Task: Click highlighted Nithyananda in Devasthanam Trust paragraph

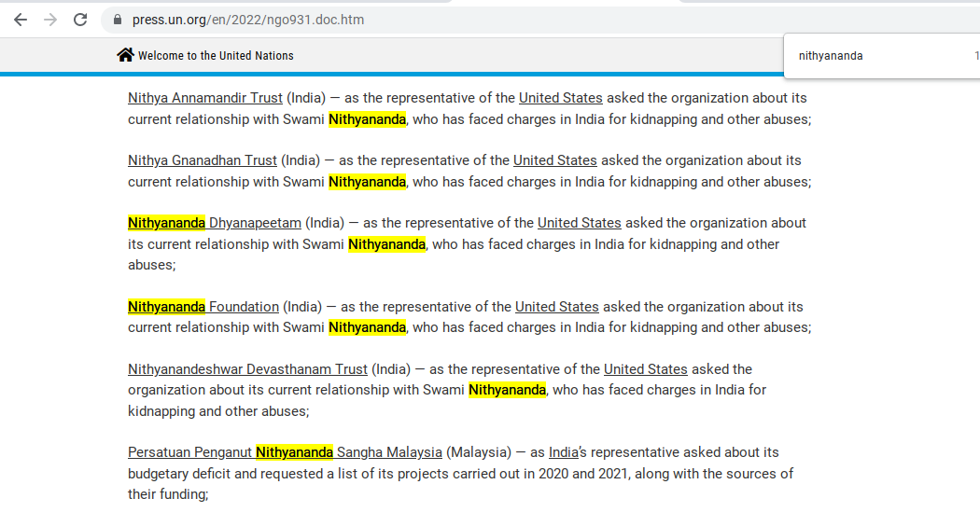Action: click(507, 390)
